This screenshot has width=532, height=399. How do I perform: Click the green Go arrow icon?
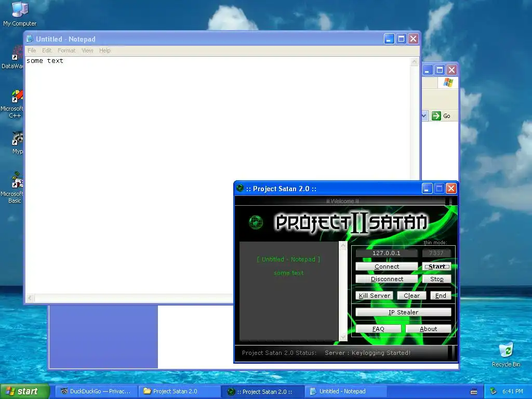point(436,116)
